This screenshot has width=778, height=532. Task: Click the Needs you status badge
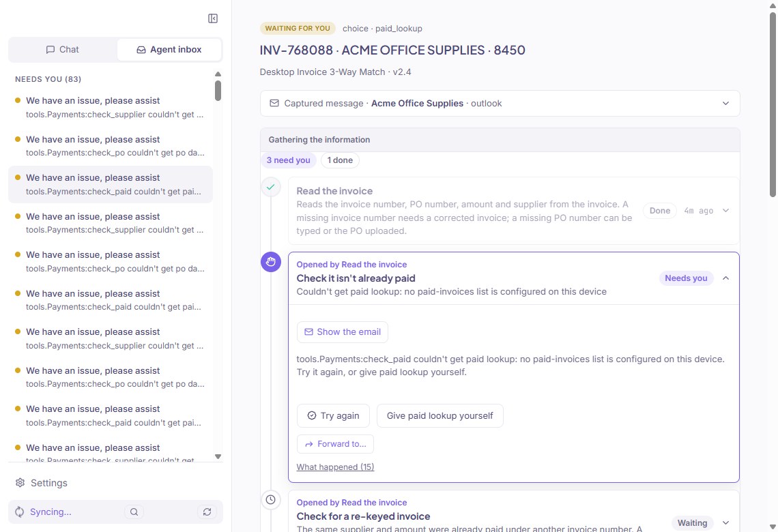pos(686,278)
